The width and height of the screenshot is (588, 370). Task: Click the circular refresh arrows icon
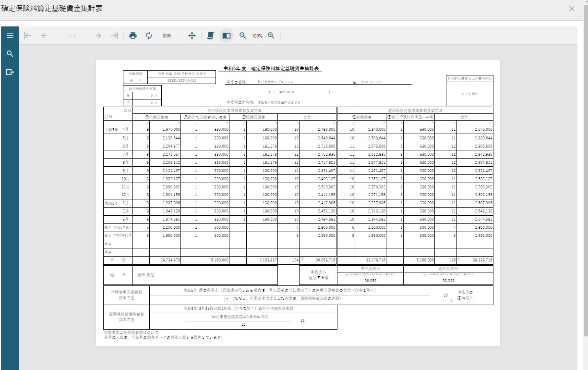pos(149,36)
